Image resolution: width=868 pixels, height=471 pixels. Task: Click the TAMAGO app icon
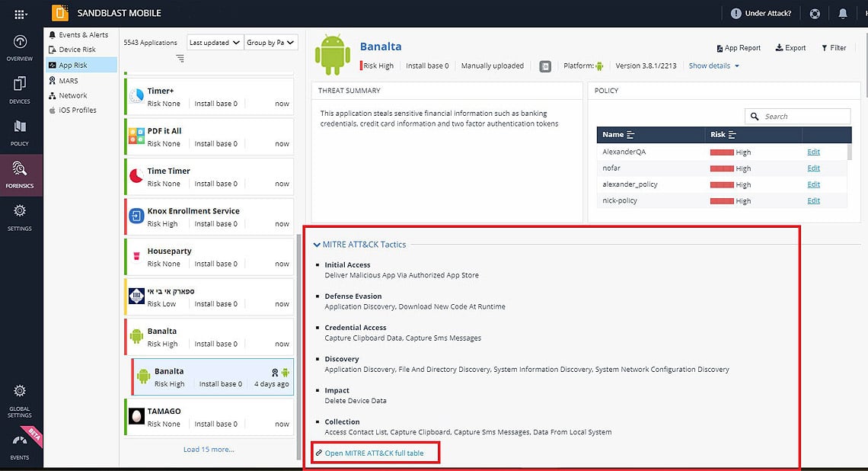point(136,416)
